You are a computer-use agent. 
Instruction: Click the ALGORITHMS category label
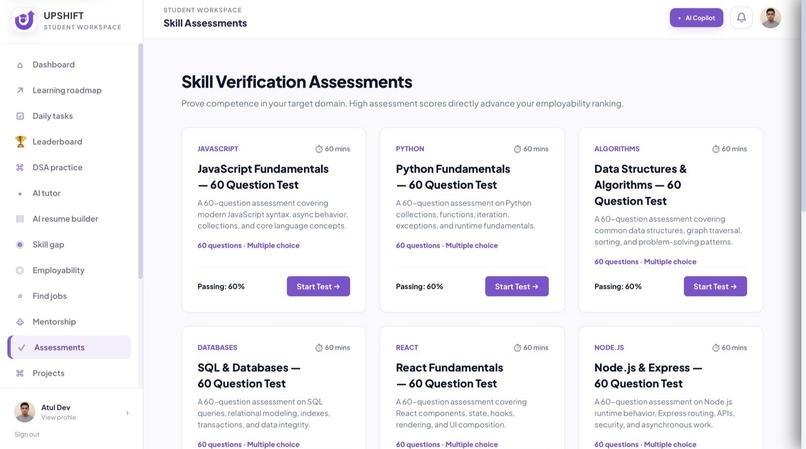click(x=617, y=149)
